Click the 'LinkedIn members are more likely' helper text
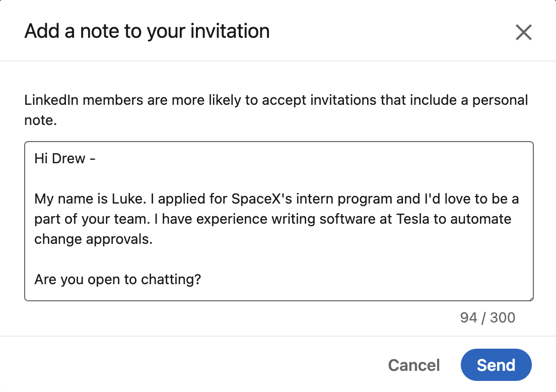 276,110
